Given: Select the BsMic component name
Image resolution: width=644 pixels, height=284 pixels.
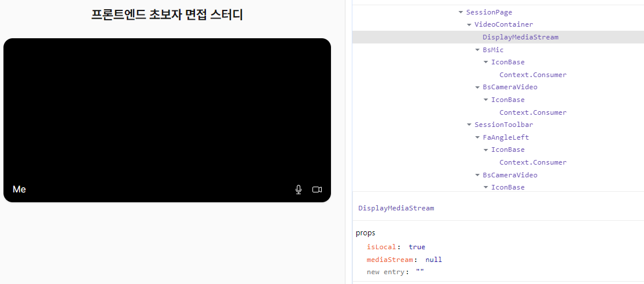Looking at the screenshot, I should pyautogui.click(x=493, y=50).
